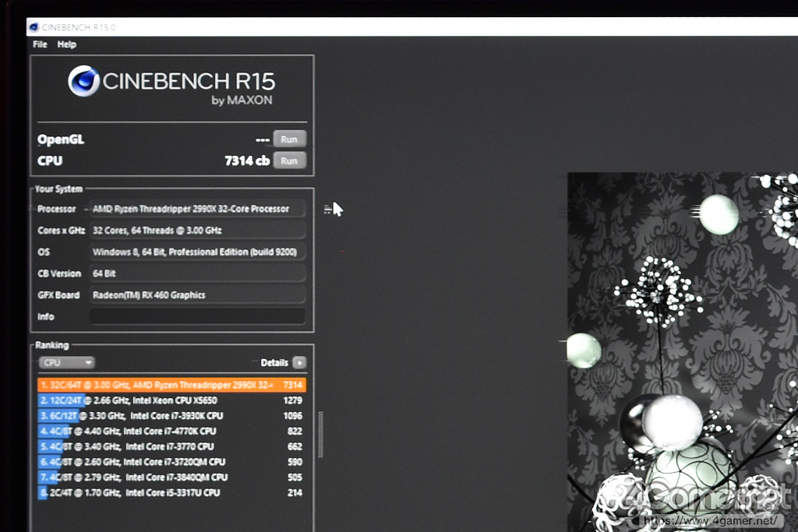Click the 32 Cores, 64 Threads field
Viewport: 798px width, 532px height.
197,231
